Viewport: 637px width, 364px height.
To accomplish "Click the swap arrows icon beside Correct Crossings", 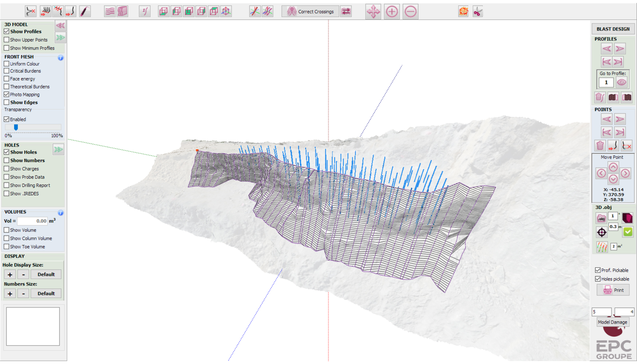I will click(x=346, y=12).
